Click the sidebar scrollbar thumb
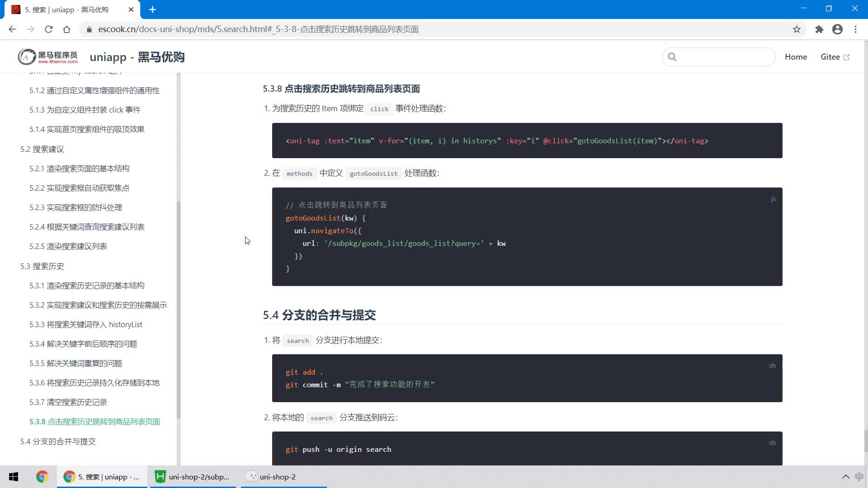This screenshot has height=488, width=868. click(178, 310)
